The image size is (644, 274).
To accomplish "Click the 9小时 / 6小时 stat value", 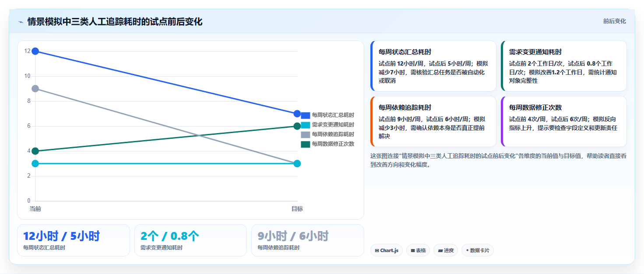I will click(293, 236).
